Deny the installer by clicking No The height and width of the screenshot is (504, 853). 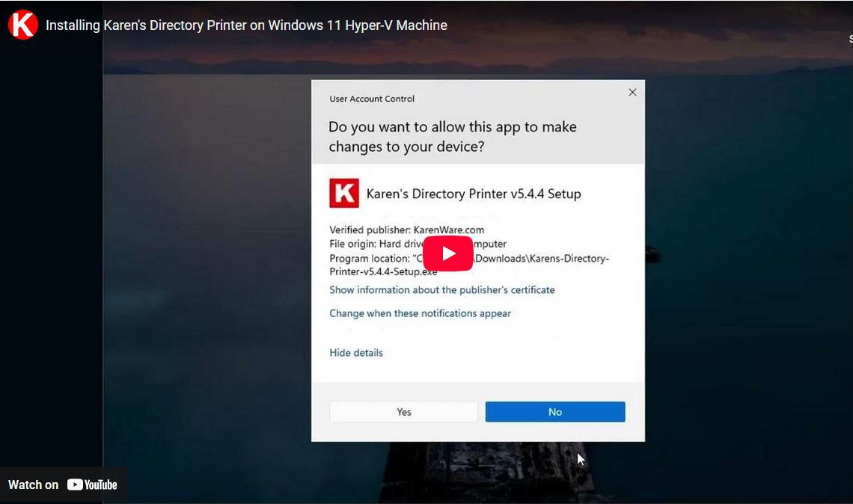(x=554, y=411)
